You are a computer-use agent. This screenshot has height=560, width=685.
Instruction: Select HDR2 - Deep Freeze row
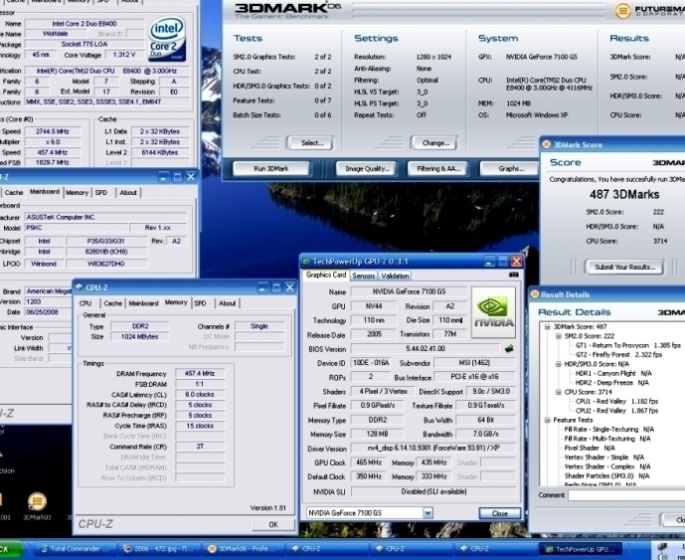612,383
